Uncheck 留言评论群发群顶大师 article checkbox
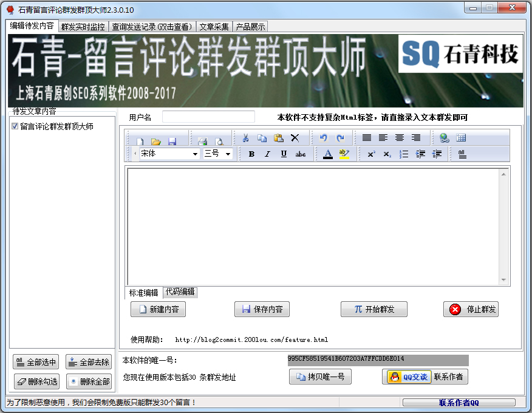Screen dimensions: 532x413 point(15,126)
